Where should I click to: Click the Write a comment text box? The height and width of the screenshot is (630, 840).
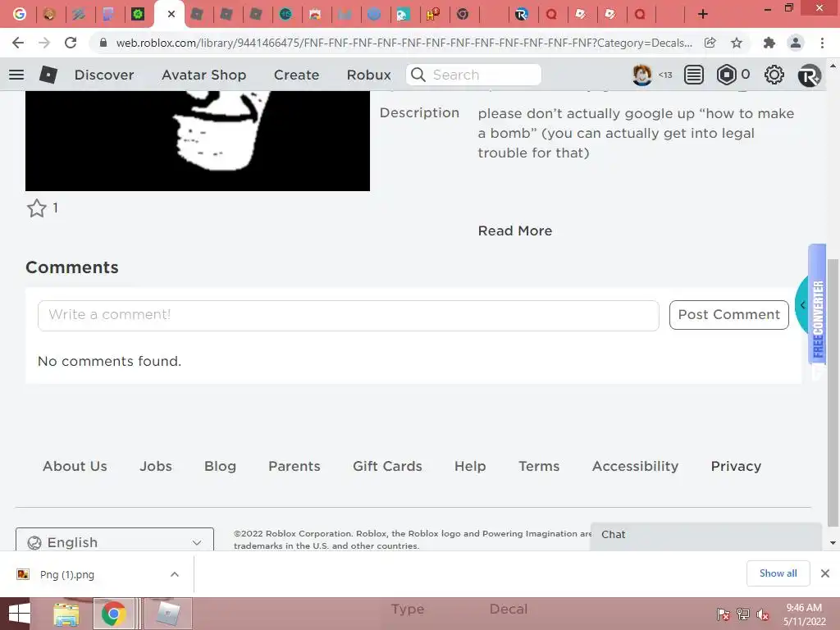[x=348, y=315]
